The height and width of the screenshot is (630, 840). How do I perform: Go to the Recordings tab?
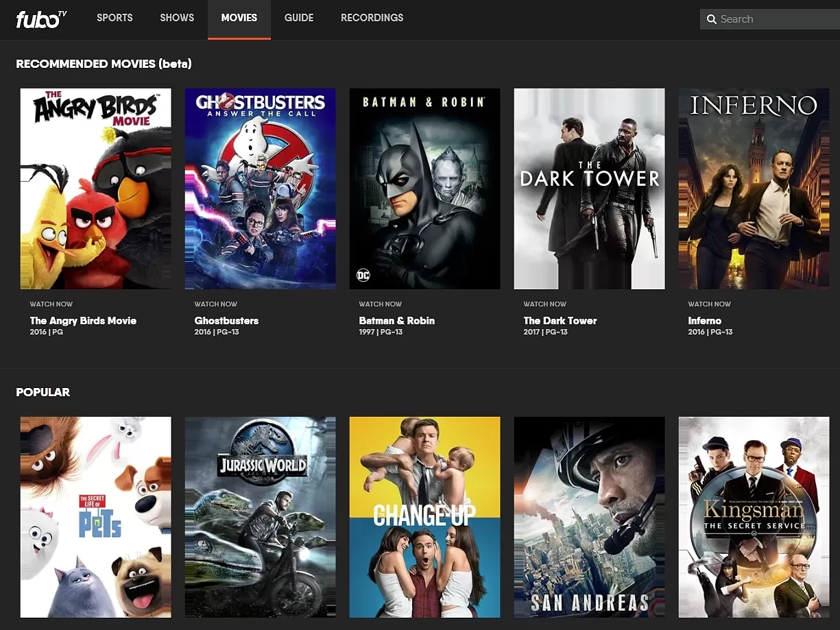[372, 18]
